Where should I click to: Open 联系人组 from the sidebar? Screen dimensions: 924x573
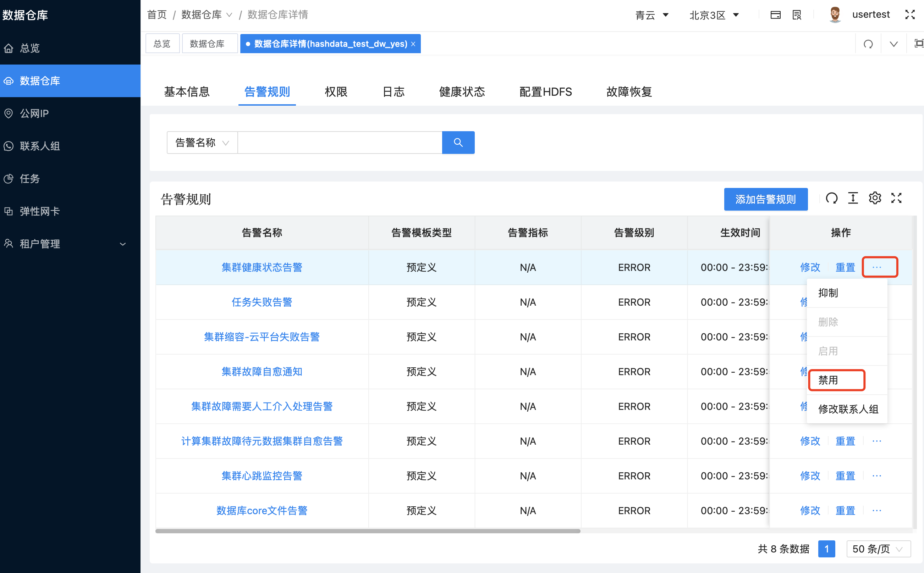tap(39, 146)
